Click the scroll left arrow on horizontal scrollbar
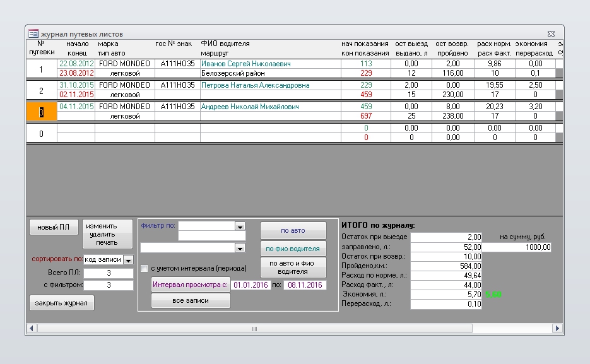The width and height of the screenshot is (590, 364). pyautogui.click(x=32, y=329)
